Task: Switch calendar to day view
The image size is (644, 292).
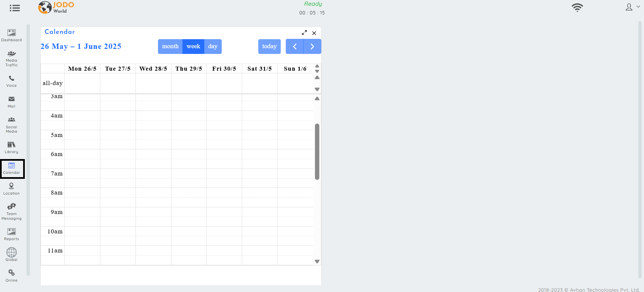Action: [213, 47]
